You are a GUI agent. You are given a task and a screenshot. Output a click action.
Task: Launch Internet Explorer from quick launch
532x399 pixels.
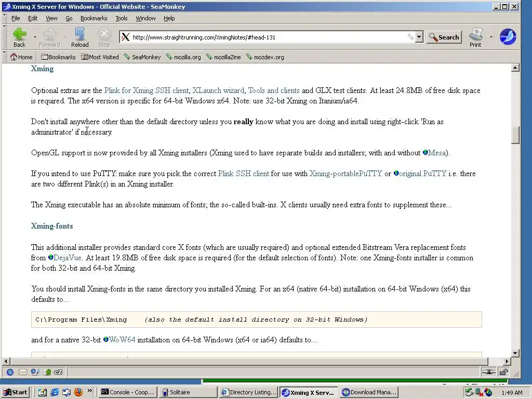tap(55, 392)
